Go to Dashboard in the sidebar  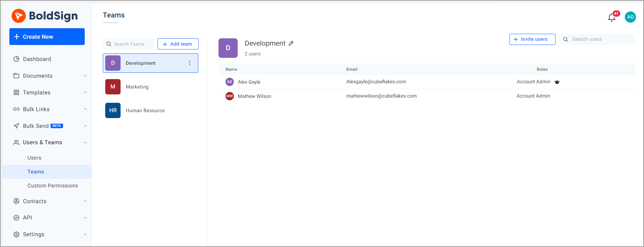coord(37,59)
